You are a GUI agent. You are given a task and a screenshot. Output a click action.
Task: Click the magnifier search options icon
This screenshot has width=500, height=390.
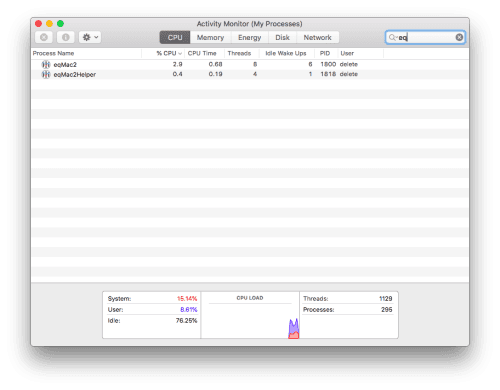pos(393,38)
